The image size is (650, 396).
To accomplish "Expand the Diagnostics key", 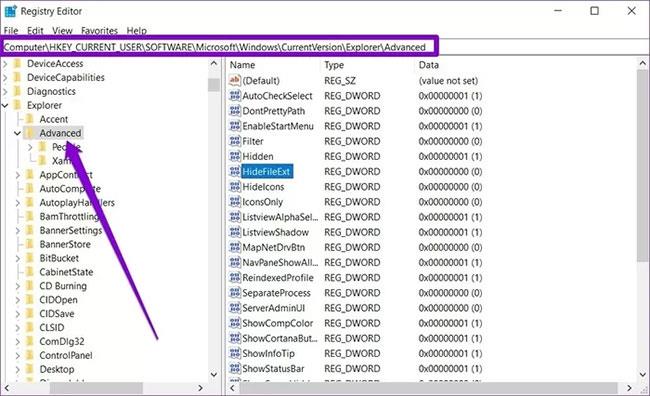I will (5, 91).
